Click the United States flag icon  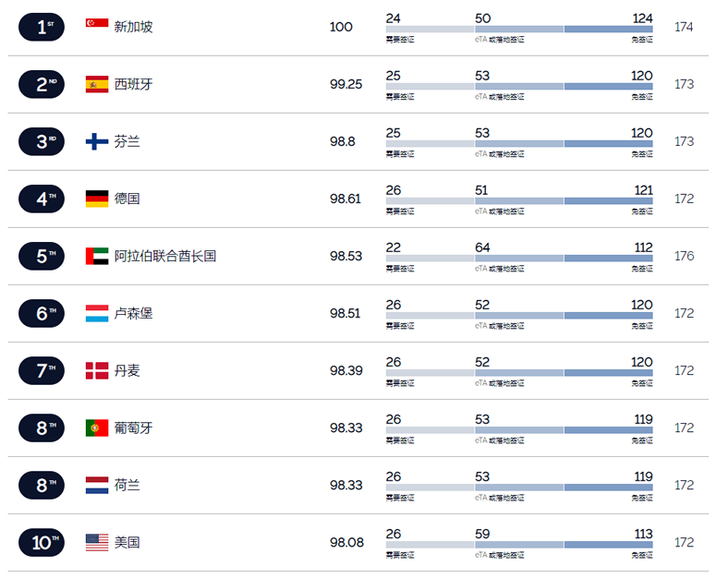(97, 542)
